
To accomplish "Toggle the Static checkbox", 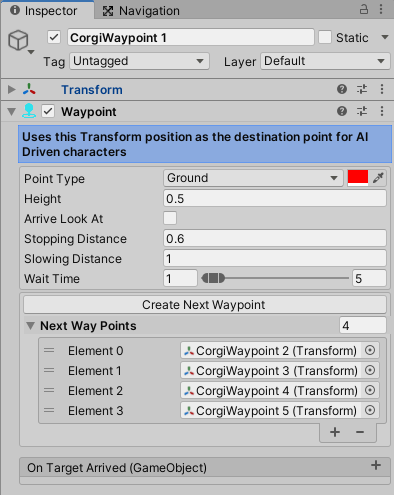I will tap(325, 37).
